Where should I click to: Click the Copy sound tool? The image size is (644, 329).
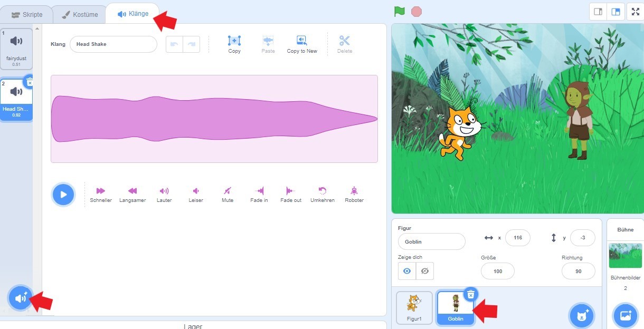tap(234, 44)
